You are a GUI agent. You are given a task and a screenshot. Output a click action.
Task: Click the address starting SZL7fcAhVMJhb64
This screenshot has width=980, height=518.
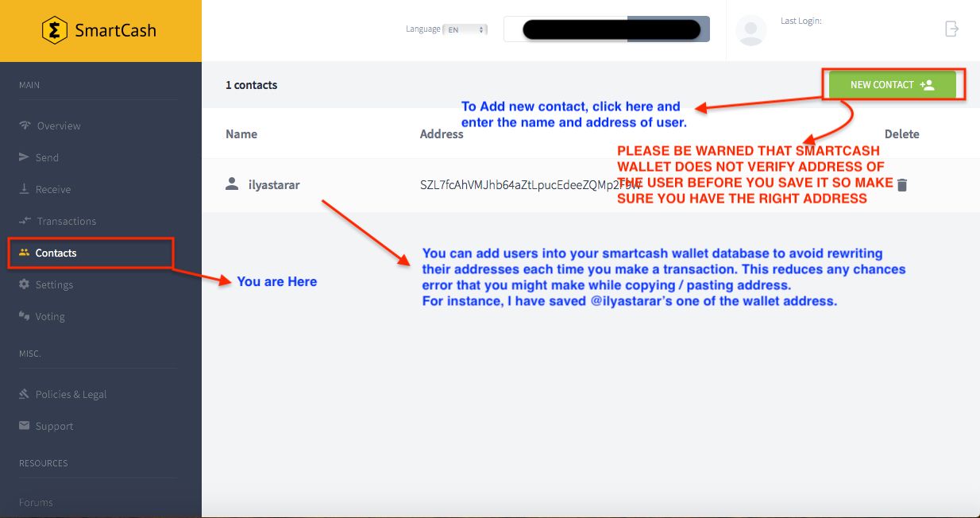[x=531, y=185]
